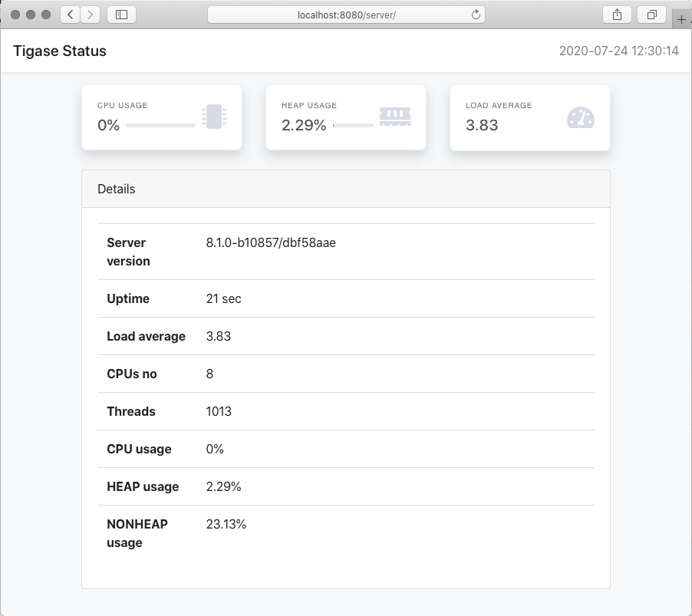This screenshot has height=616, width=692.
Task: Close the Safari window with the leftmost window button
Action: coord(15,15)
